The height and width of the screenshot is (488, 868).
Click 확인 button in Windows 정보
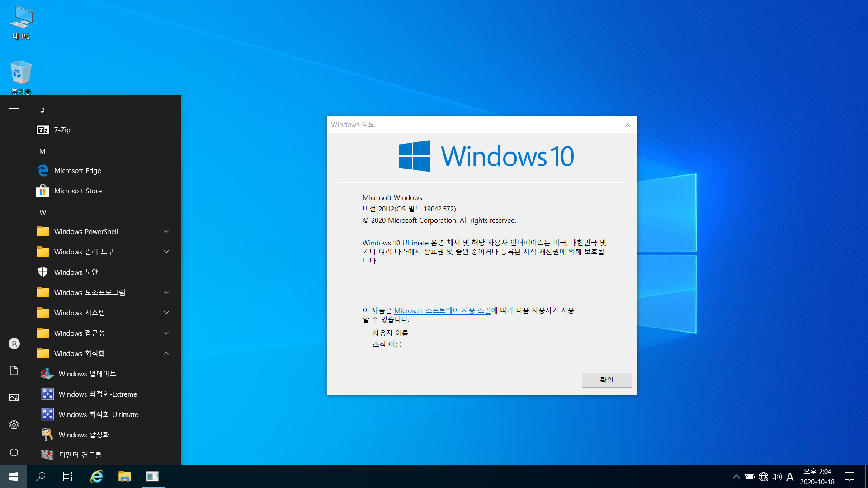click(x=607, y=380)
